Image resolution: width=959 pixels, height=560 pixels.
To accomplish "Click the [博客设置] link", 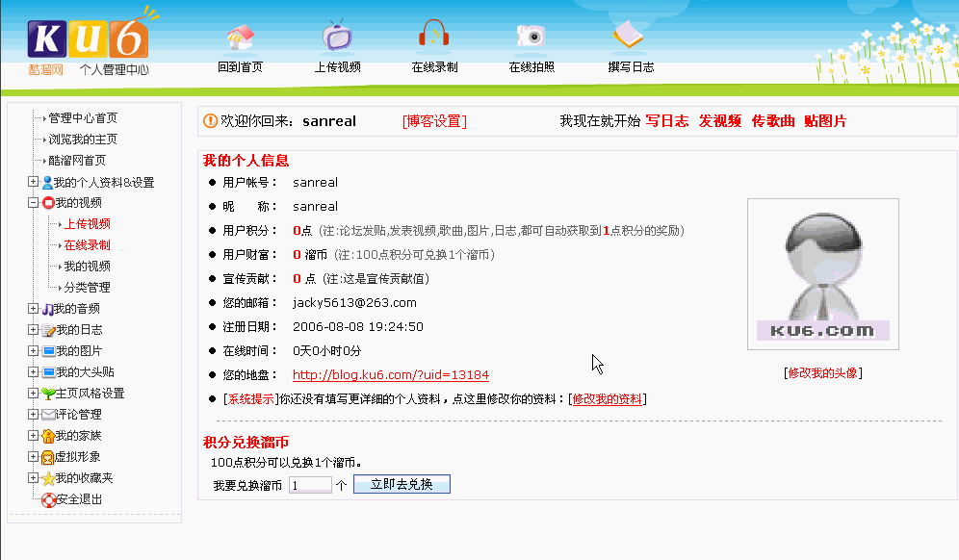I will (435, 121).
